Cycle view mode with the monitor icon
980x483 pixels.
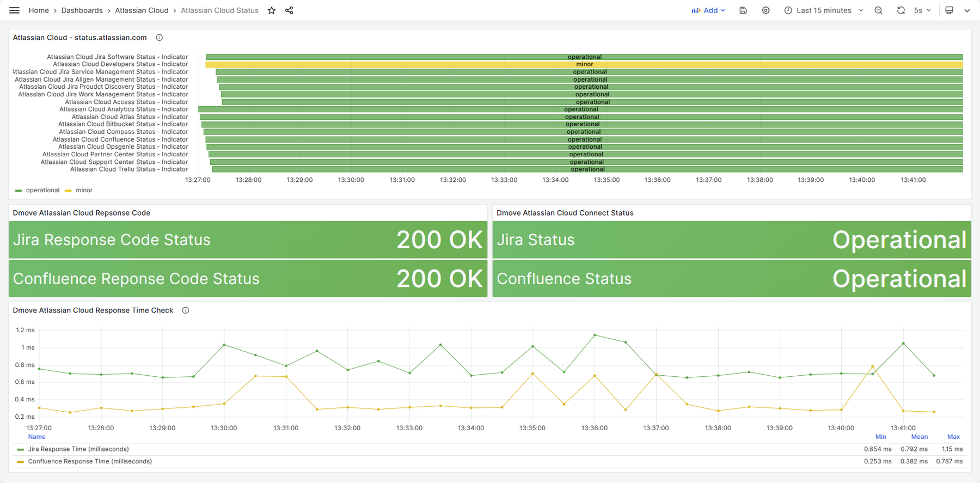(949, 10)
